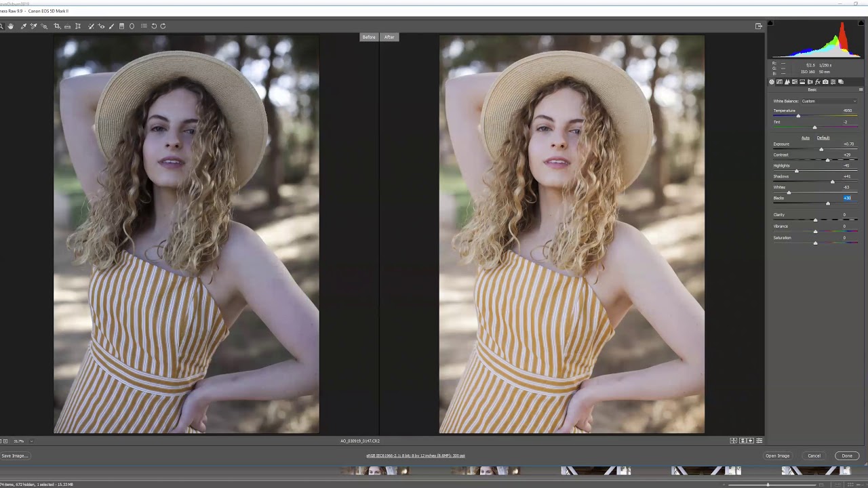Click the Before view label
The height and width of the screenshot is (488, 868).
(369, 37)
